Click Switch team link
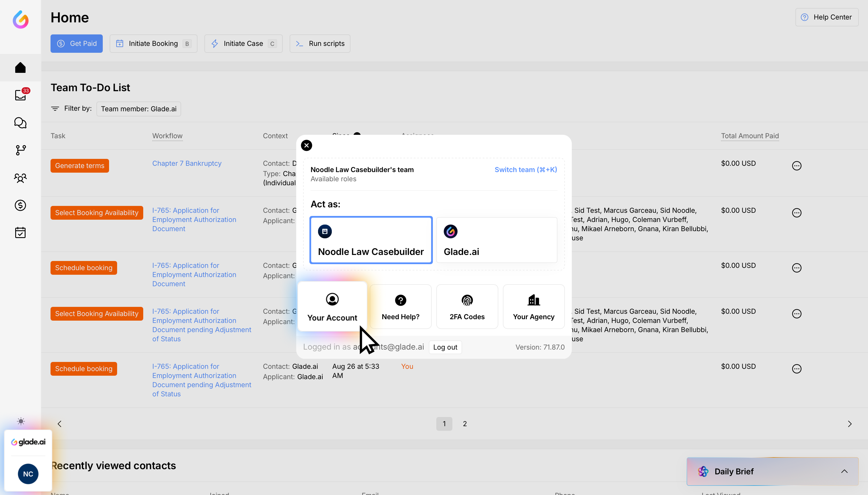 click(x=525, y=170)
